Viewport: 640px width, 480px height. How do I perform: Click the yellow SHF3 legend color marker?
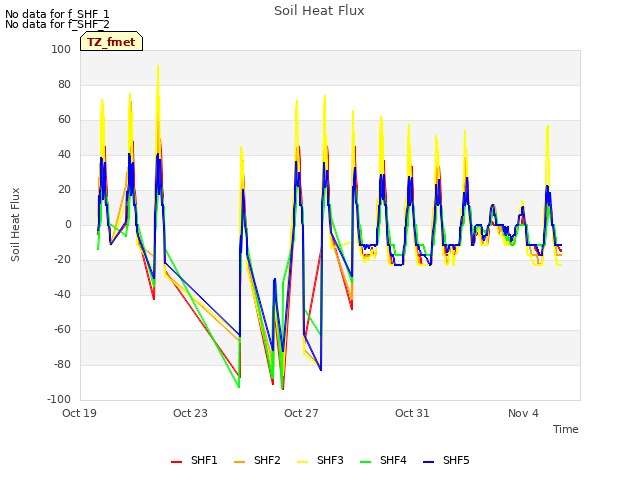point(302,462)
